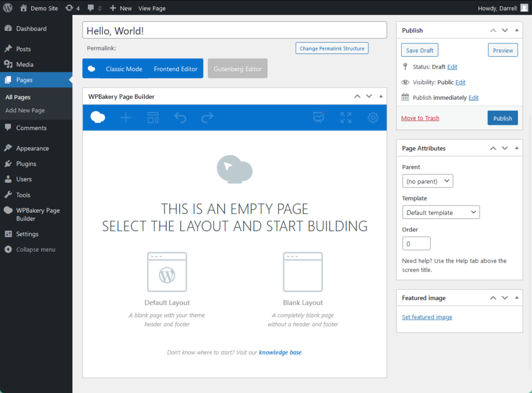The width and height of the screenshot is (532, 393).
Task: Move Featured image panel up
Action: 493,298
